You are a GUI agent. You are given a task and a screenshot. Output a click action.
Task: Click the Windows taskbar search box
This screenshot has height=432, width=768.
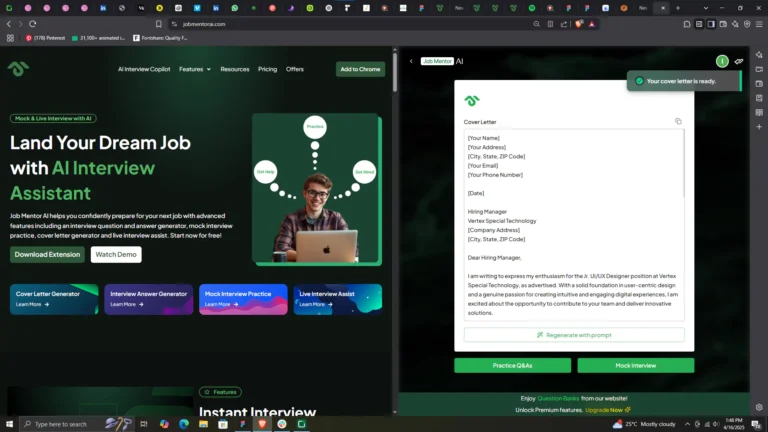[x=70, y=424]
